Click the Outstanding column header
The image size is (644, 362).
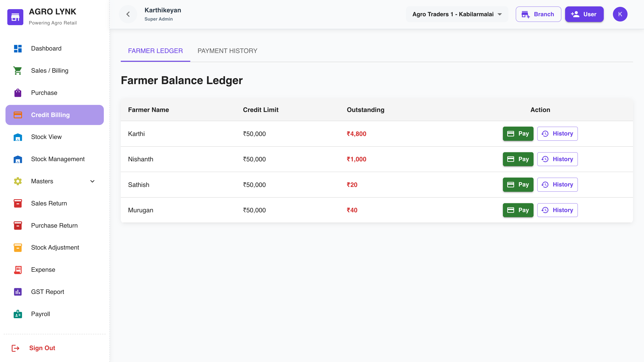365,110
